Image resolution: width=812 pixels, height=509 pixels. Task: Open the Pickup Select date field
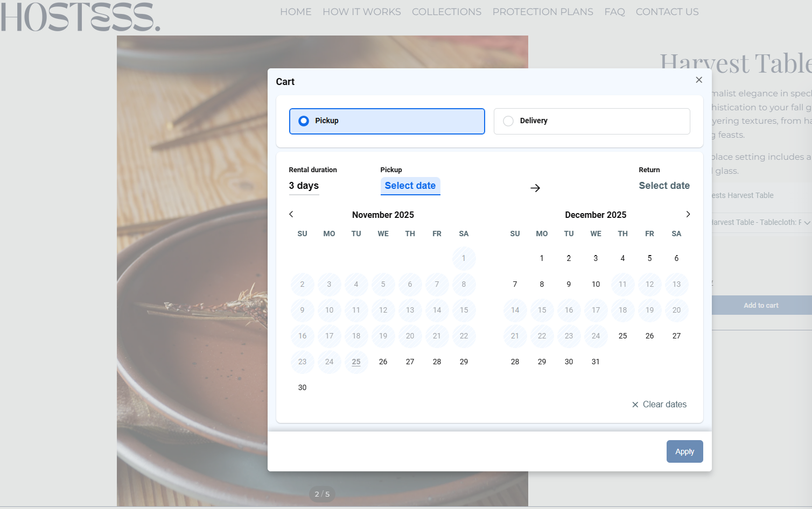click(x=410, y=186)
